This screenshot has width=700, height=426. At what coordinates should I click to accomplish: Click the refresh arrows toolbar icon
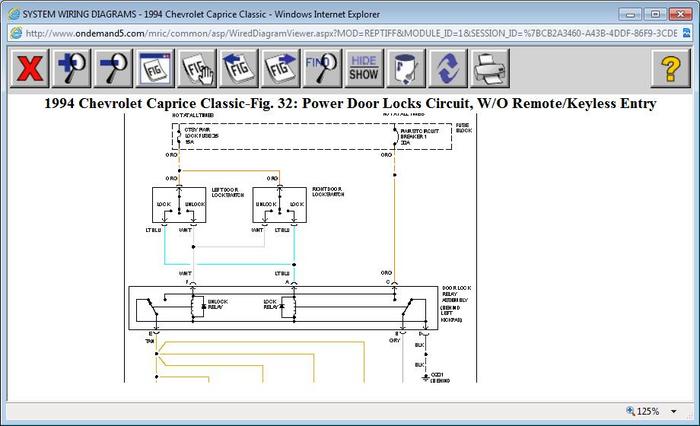click(x=448, y=68)
